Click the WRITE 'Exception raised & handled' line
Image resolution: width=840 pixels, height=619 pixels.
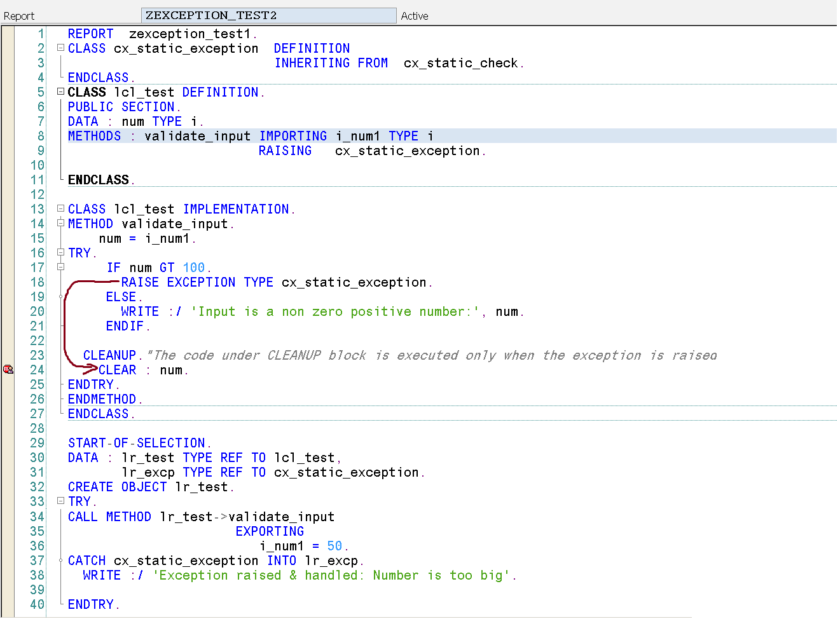(300, 575)
